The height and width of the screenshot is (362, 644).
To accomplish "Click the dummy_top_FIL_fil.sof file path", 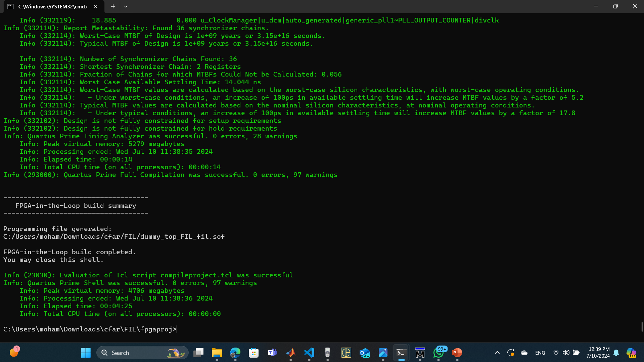I will click(114, 236).
